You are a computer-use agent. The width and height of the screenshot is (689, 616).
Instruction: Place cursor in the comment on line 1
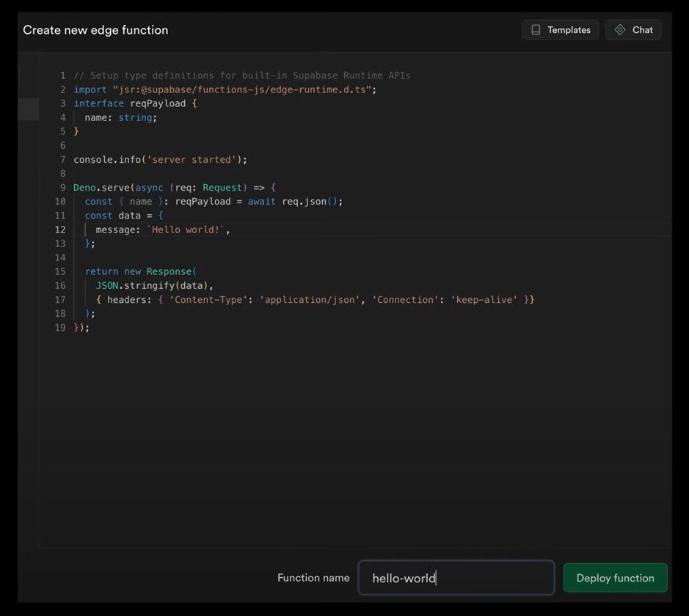[x=241, y=76]
